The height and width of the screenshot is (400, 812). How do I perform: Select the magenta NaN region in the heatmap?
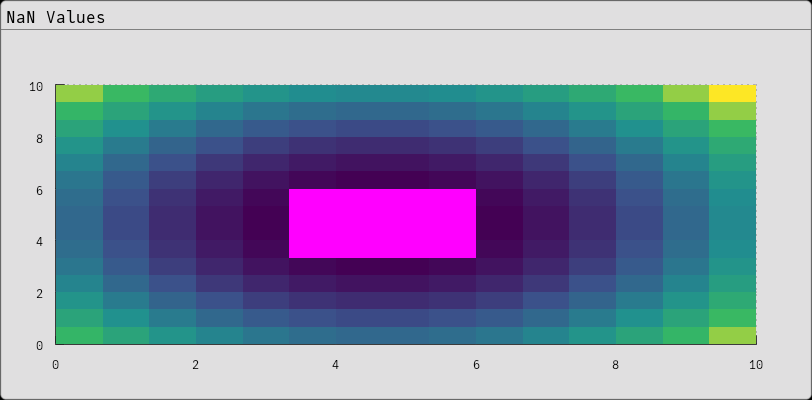point(382,223)
